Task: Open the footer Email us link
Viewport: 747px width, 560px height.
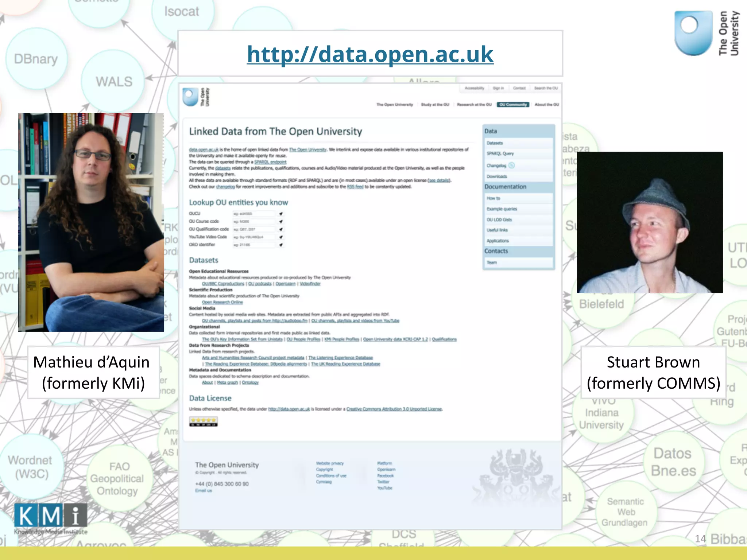Action: tap(203, 491)
